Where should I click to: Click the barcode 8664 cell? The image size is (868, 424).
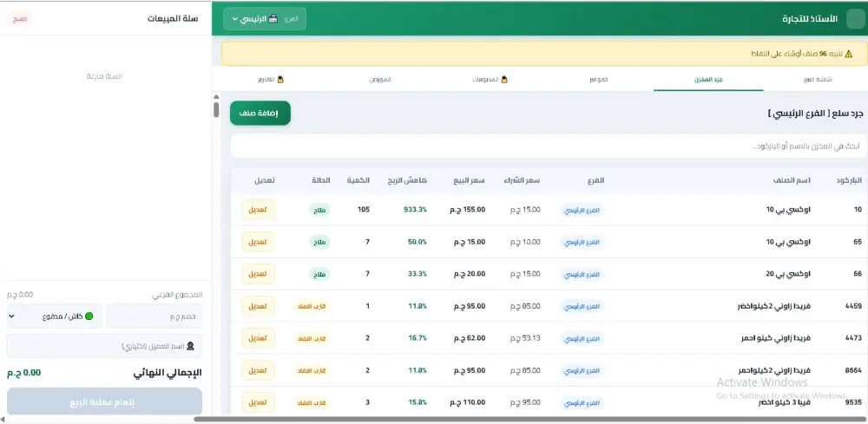pos(853,370)
